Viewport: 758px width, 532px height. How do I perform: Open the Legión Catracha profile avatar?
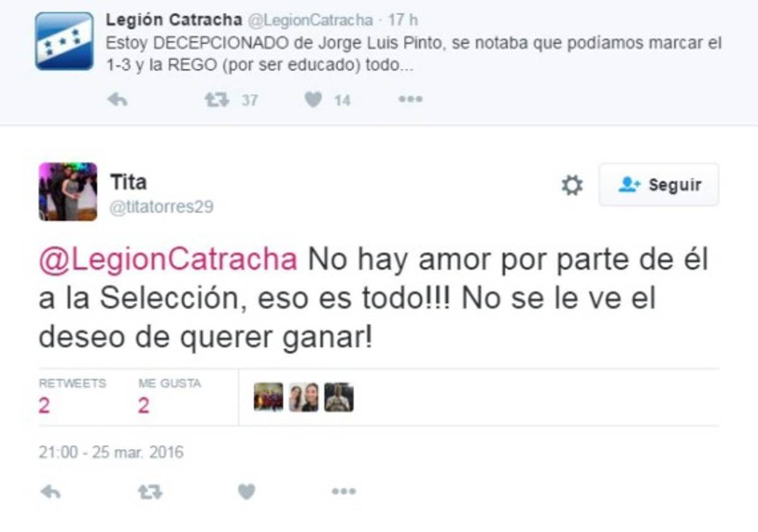(64, 41)
